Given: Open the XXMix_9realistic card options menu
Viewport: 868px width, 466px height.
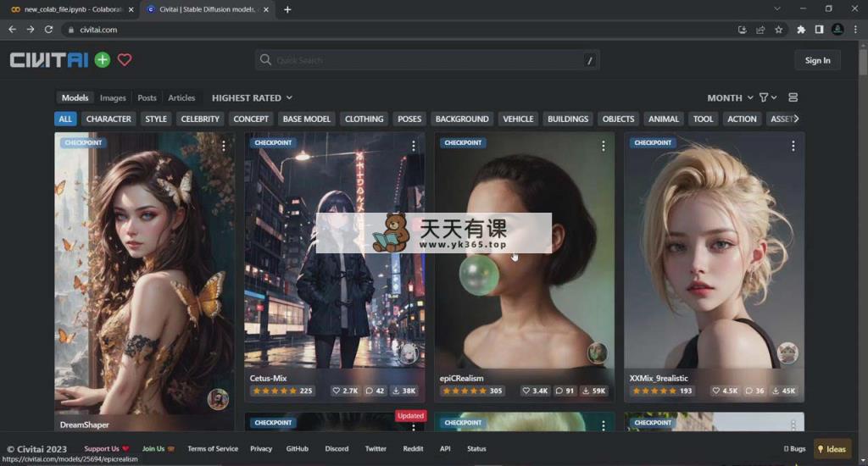Looking at the screenshot, I should click(793, 146).
